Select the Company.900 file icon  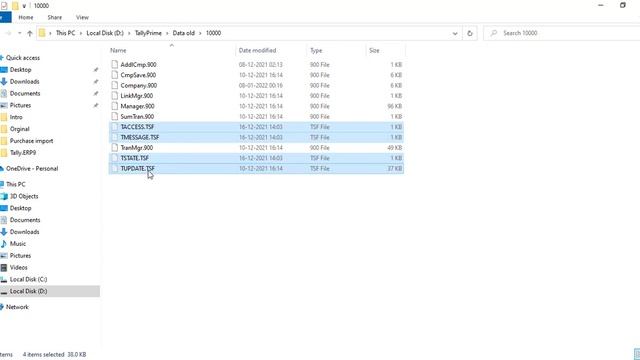point(115,85)
